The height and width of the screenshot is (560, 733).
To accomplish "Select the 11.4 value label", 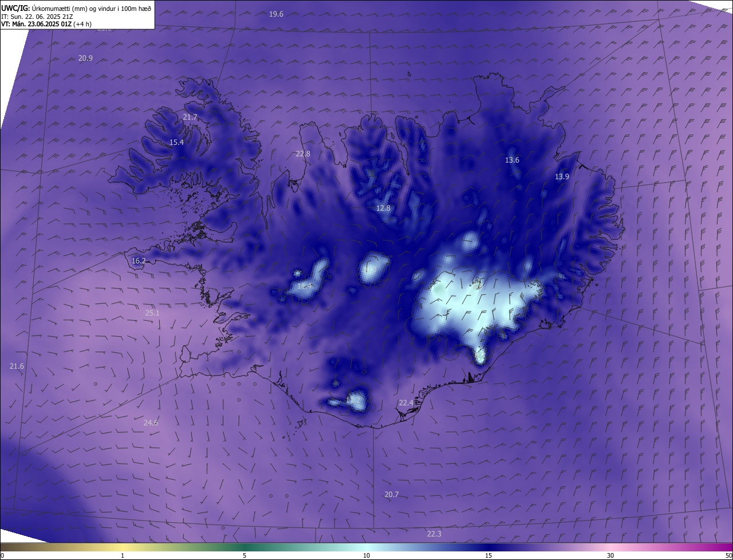I will point(305,286).
